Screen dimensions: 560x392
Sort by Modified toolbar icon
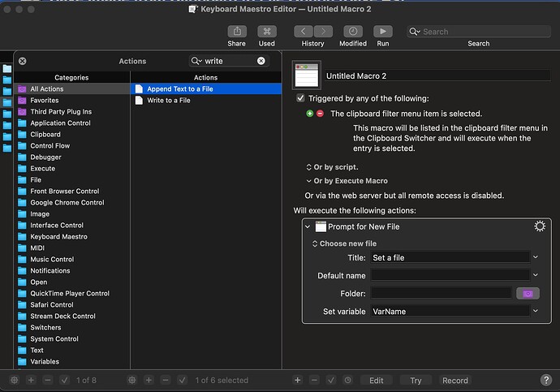[353, 32]
